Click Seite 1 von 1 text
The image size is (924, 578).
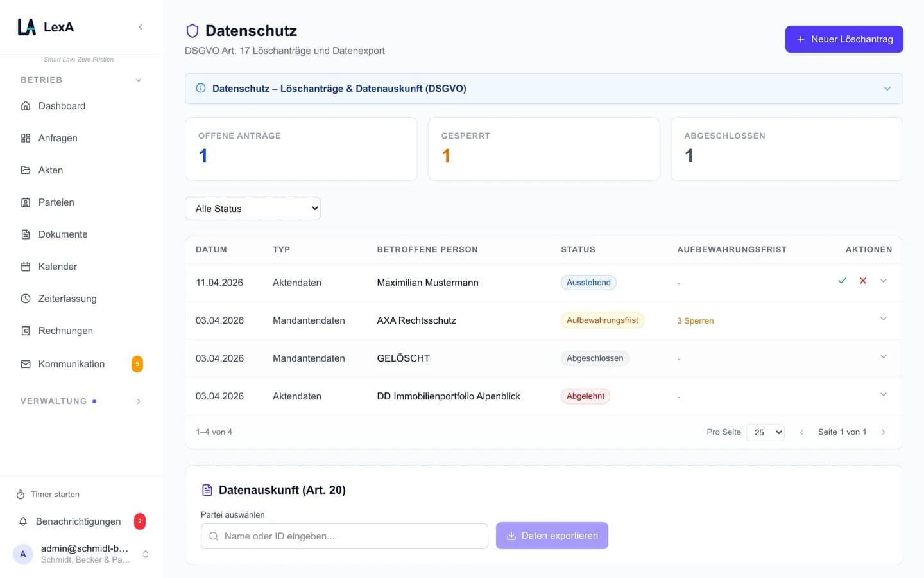coord(842,432)
